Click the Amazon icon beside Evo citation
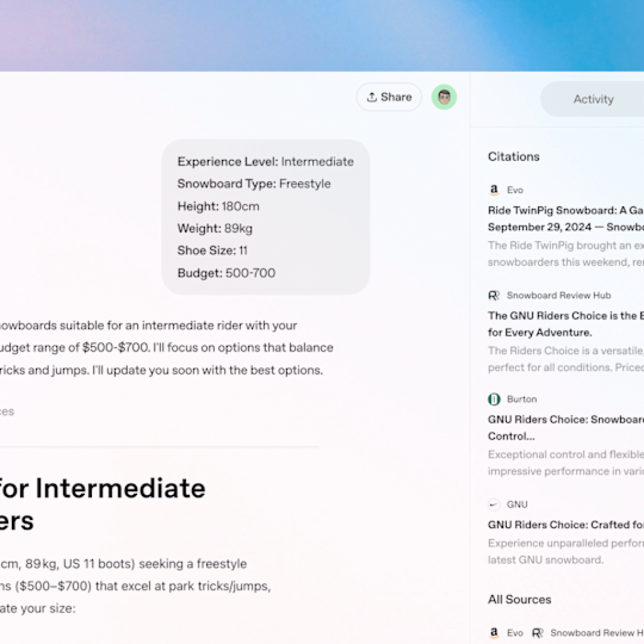This screenshot has width=644, height=644. click(494, 190)
